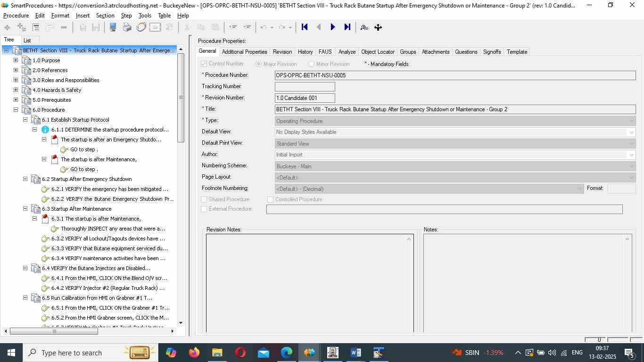Open the Default View dropdown

455,132
